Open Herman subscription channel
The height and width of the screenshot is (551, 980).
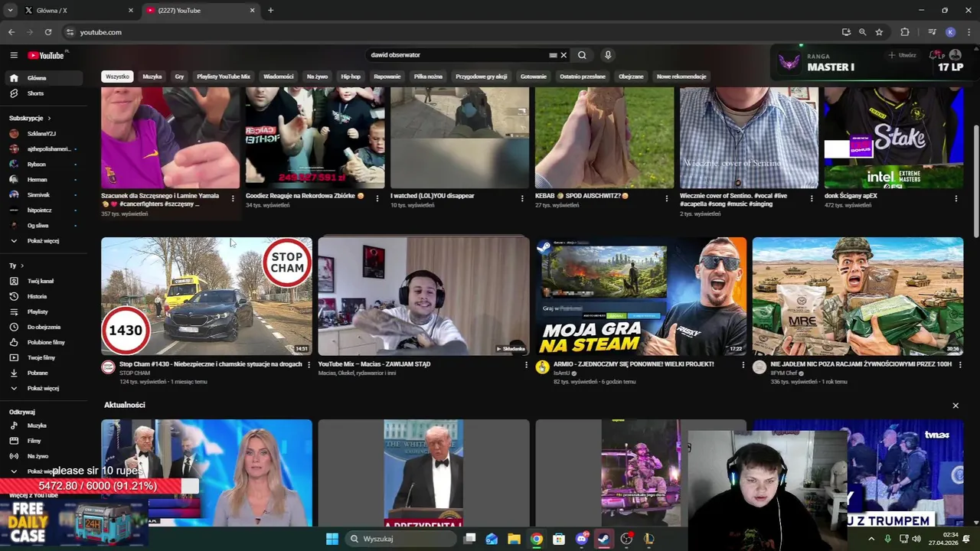tap(37, 180)
